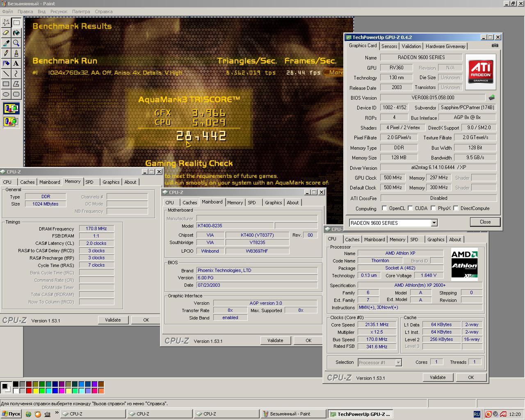Click the Core Speed value 2135.1 MHz
Screen dimensions: 525x420
[x=377, y=324]
